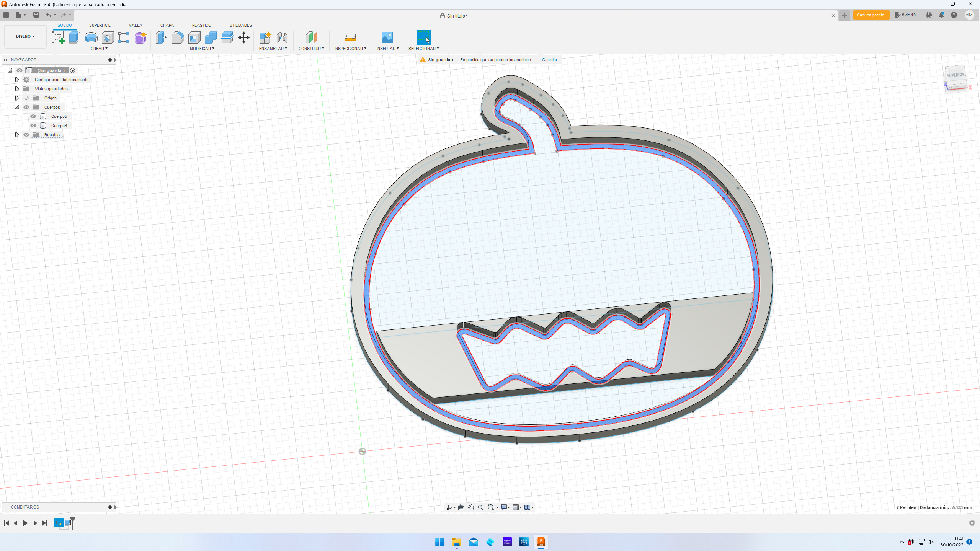The width and height of the screenshot is (980, 551).
Task: Click the Fillet tool in Modificar
Action: [178, 37]
